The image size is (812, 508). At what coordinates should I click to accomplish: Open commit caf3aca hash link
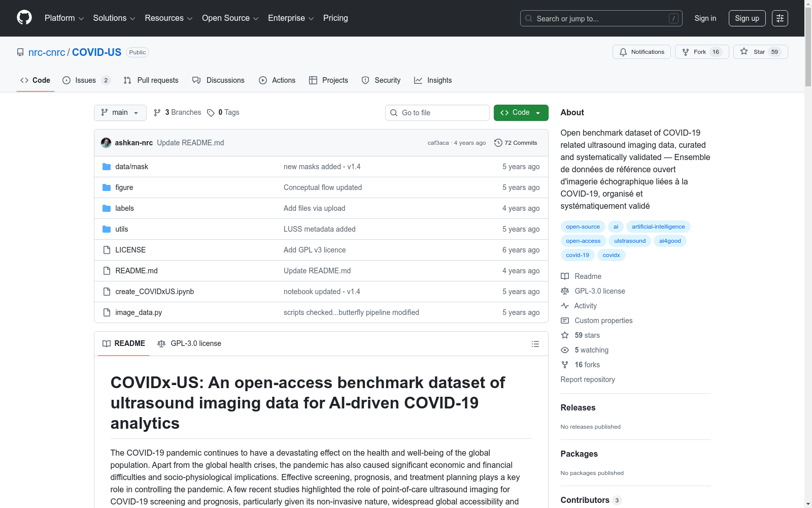[438, 143]
